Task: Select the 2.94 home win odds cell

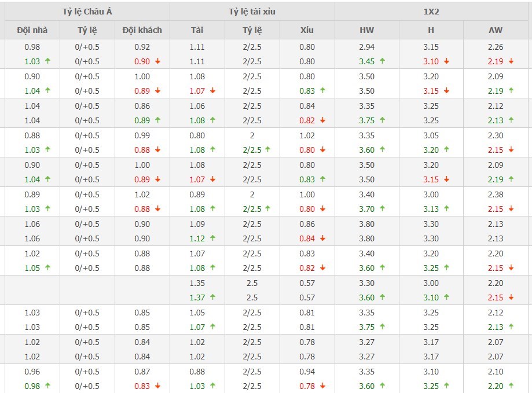Action: coord(366,47)
